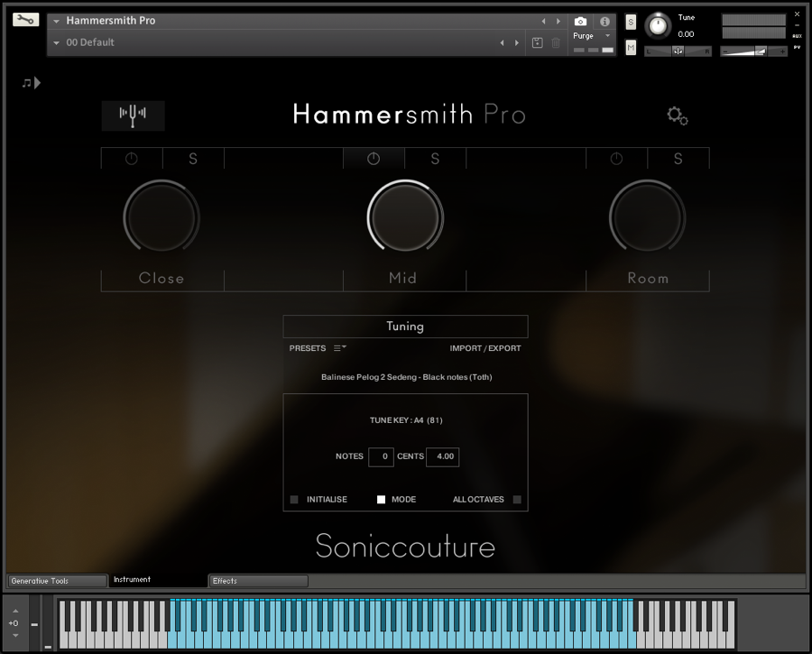Switch to the Effects tab
This screenshot has width=812, height=654.
pyautogui.click(x=258, y=581)
